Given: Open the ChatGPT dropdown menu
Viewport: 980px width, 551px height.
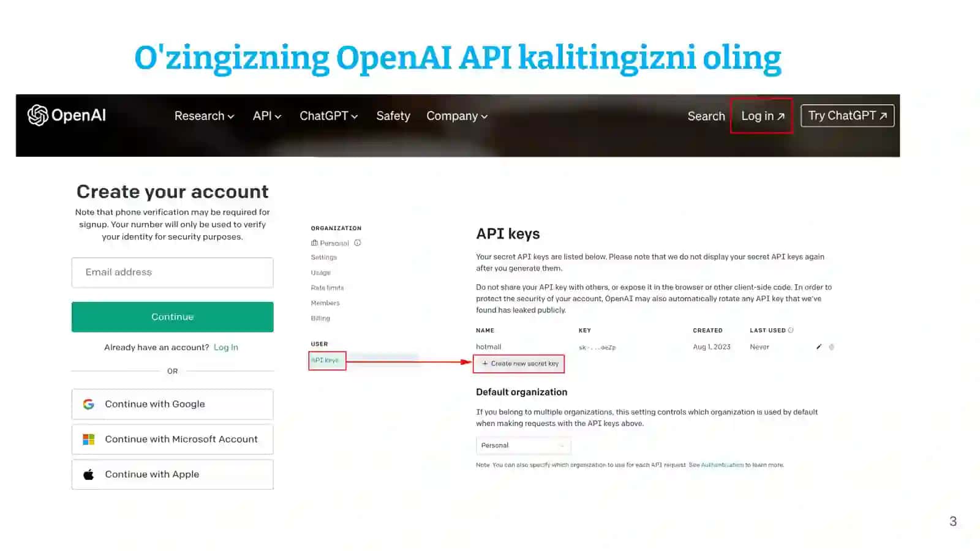Looking at the screenshot, I should tap(328, 116).
